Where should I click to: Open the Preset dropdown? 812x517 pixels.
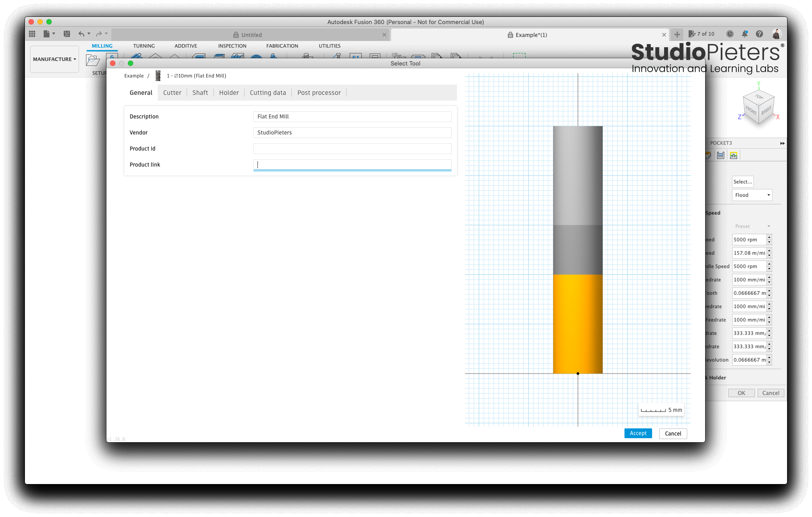[752, 226]
